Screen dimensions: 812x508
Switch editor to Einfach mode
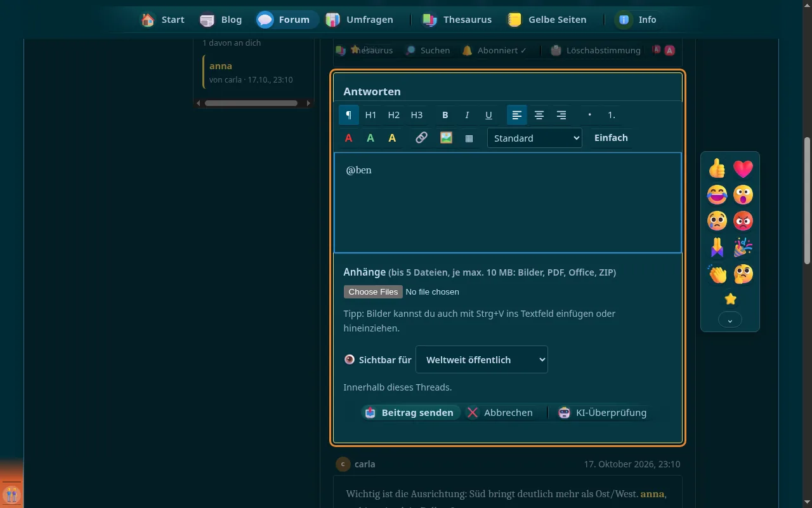tap(611, 138)
